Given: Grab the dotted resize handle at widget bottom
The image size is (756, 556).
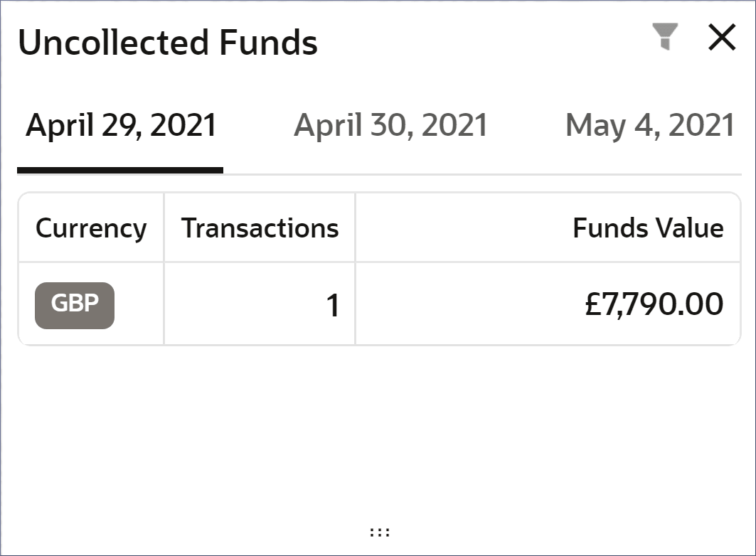Looking at the screenshot, I should click(x=380, y=532).
